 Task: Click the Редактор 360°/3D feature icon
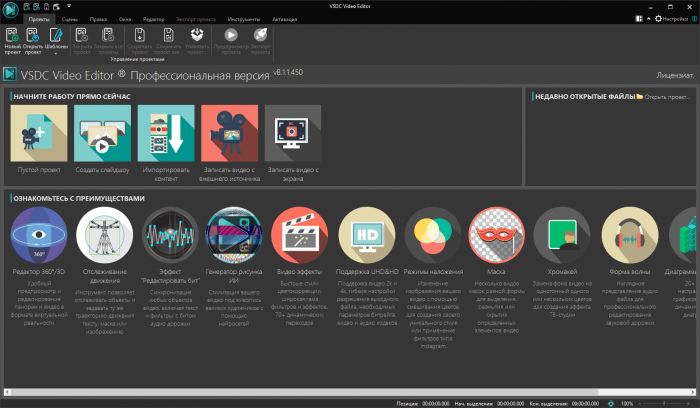coord(39,235)
